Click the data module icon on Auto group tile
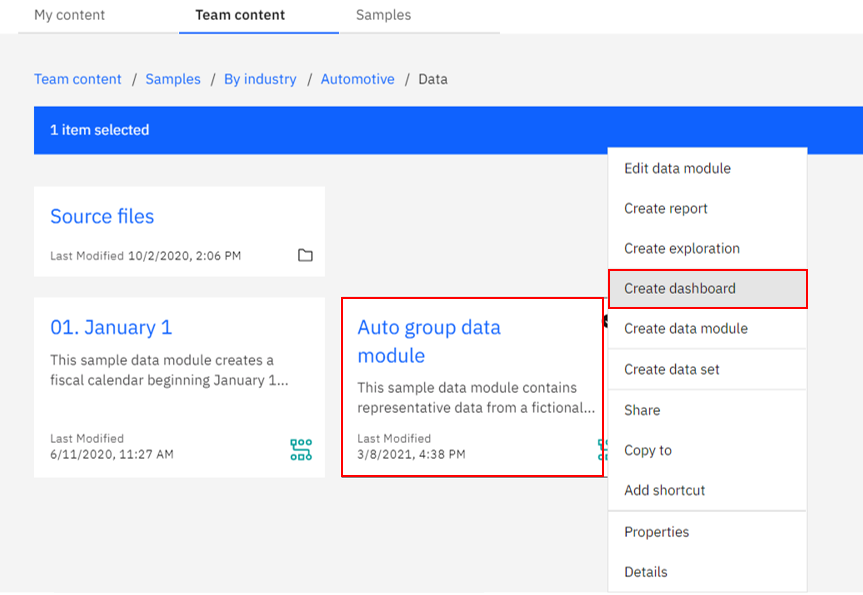This screenshot has height=595, width=863. coord(601,447)
